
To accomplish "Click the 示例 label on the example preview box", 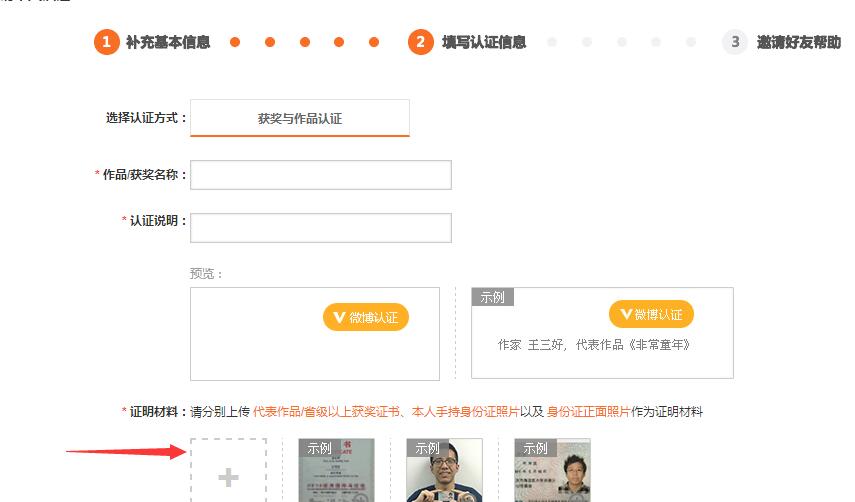I will 492,297.
